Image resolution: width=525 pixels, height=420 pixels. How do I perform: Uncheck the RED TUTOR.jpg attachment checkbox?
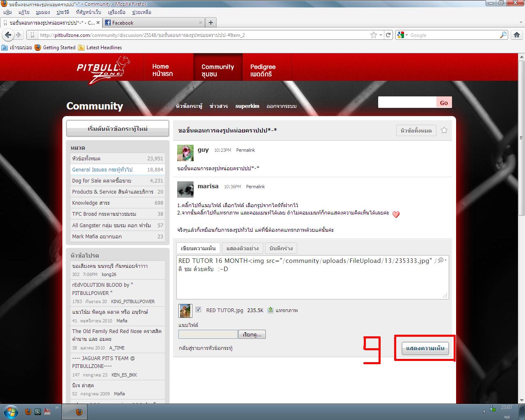199,310
